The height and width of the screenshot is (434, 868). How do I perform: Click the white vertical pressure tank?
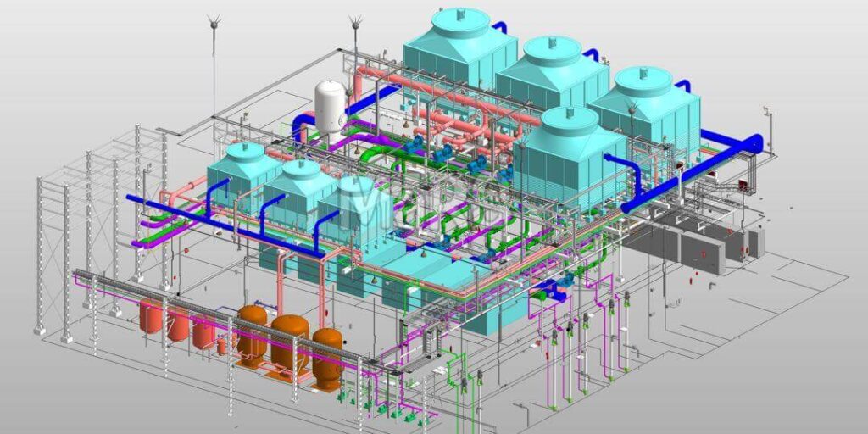point(330,108)
